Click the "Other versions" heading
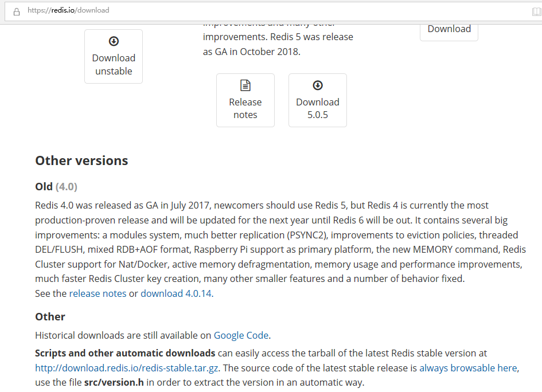 pos(81,160)
